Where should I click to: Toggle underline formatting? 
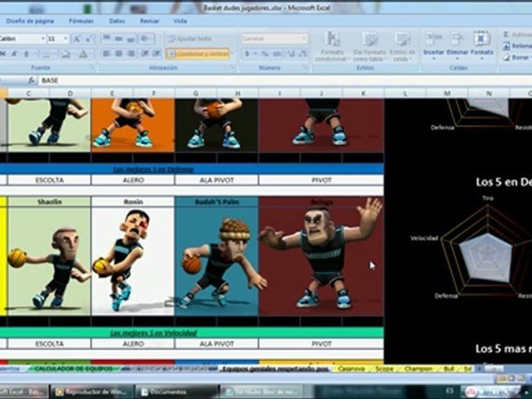point(26,54)
